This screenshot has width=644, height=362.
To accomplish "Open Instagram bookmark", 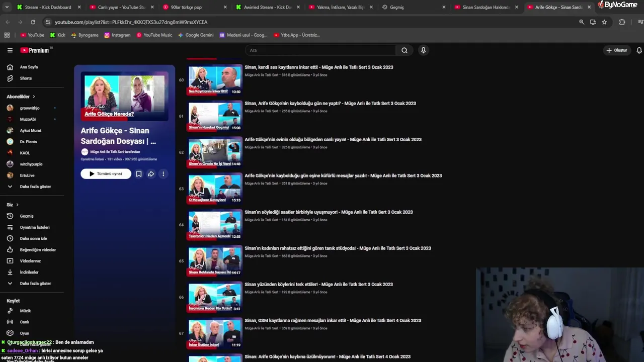I will pyautogui.click(x=117, y=35).
